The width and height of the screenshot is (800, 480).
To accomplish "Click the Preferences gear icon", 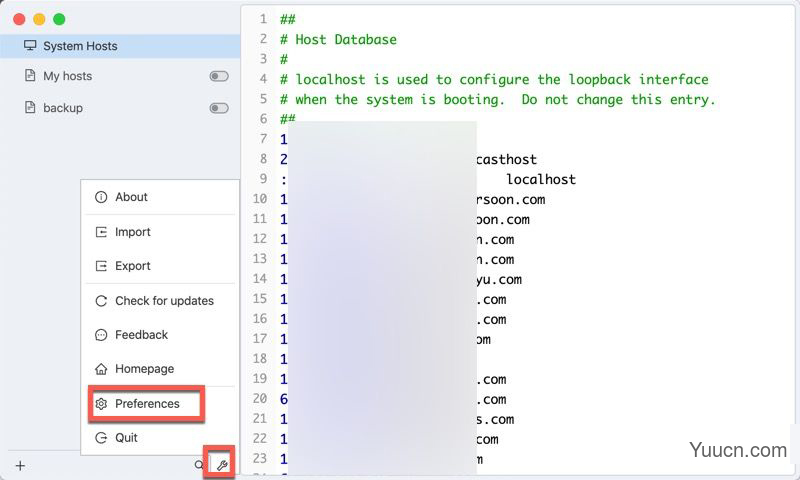I will tap(101, 404).
